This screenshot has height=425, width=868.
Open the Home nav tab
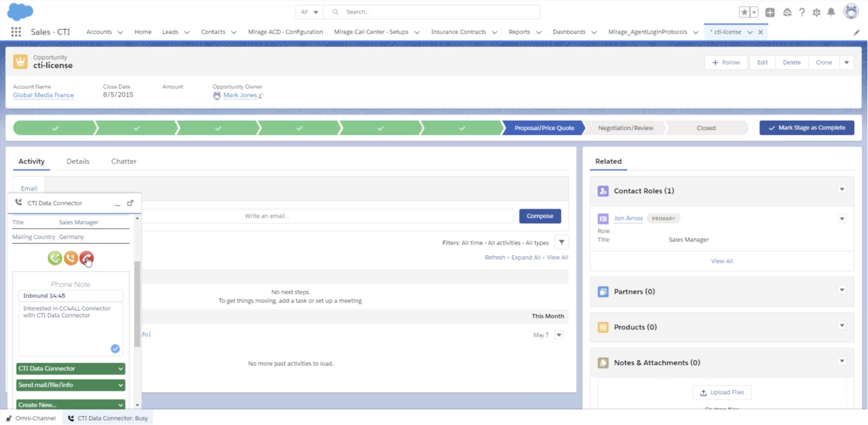pos(143,32)
